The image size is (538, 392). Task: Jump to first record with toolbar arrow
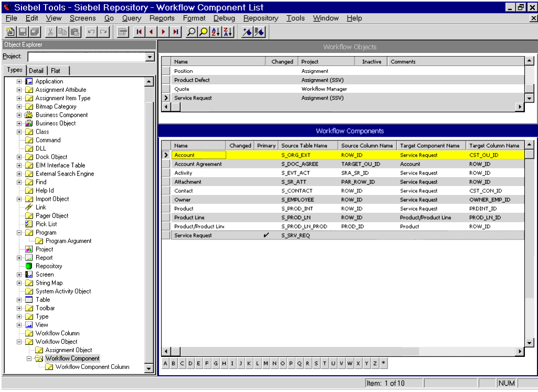pyautogui.click(x=139, y=32)
